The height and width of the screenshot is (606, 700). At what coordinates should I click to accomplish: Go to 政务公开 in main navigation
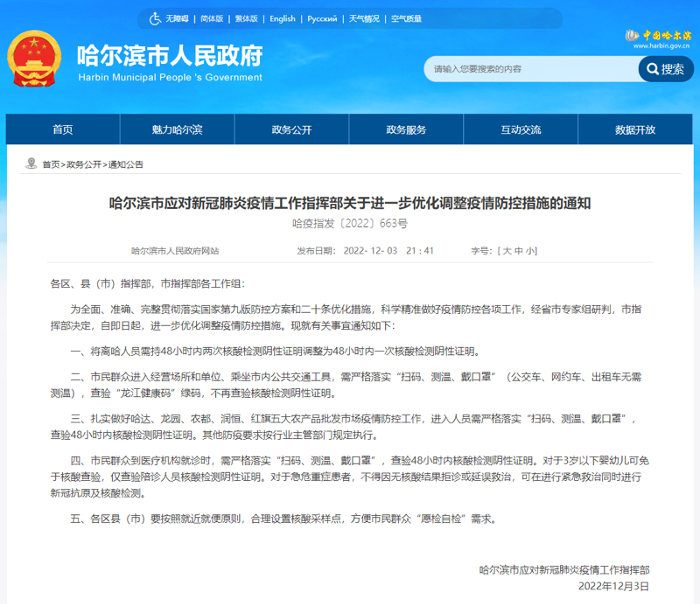(291, 129)
